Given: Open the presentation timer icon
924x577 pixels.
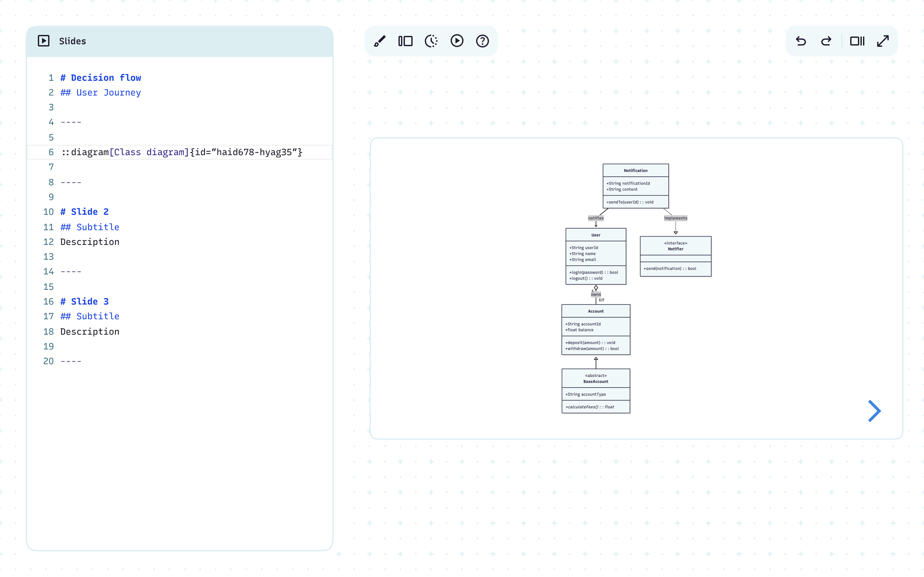Looking at the screenshot, I should point(432,41).
